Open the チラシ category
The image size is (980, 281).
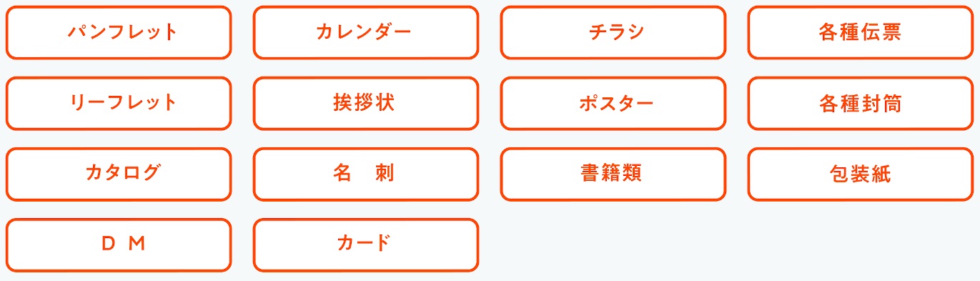[x=613, y=32]
